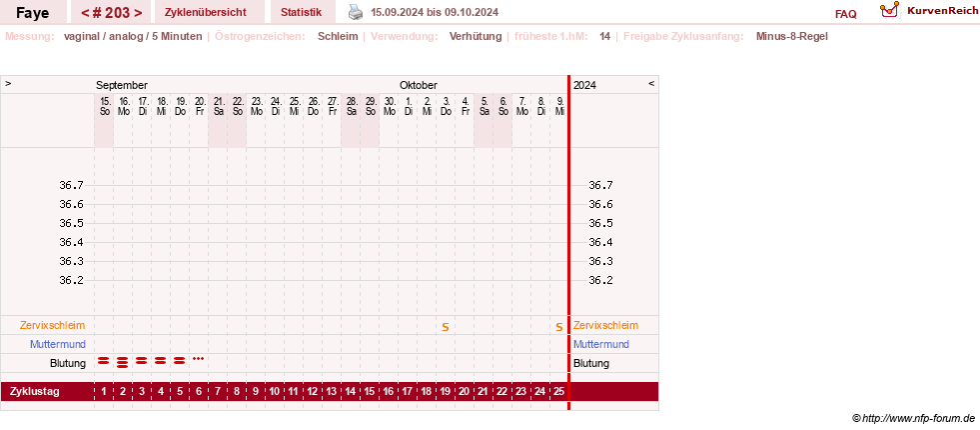This screenshot has width=980, height=430.
Task: Click the blue Muttermund label on the left
Action: pyautogui.click(x=58, y=344)
